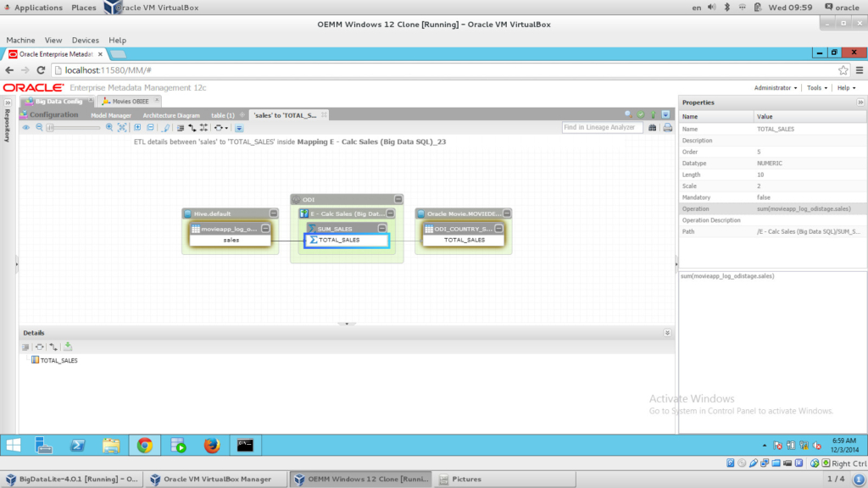Click the collapse all minus icon
The width and height of the screenshot is (868, 488).
pyautogui.click(x=151, y=128)
